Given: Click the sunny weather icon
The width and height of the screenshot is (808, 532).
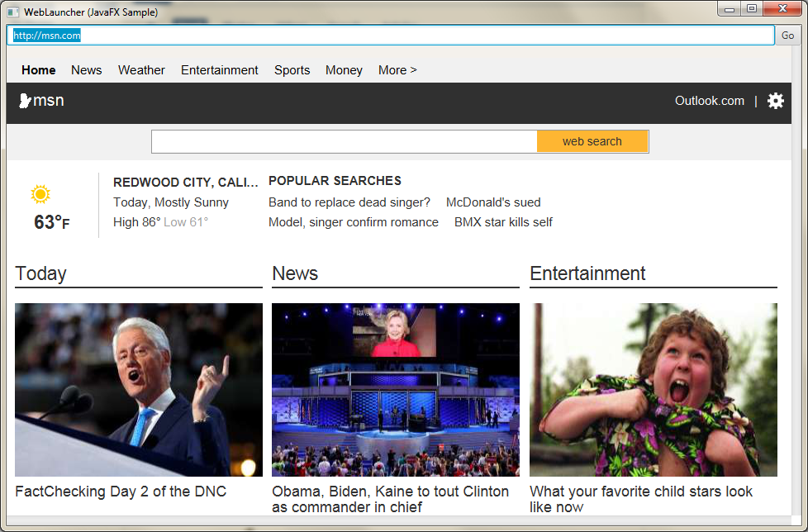Looking at the screenshot, I should 40,194.
